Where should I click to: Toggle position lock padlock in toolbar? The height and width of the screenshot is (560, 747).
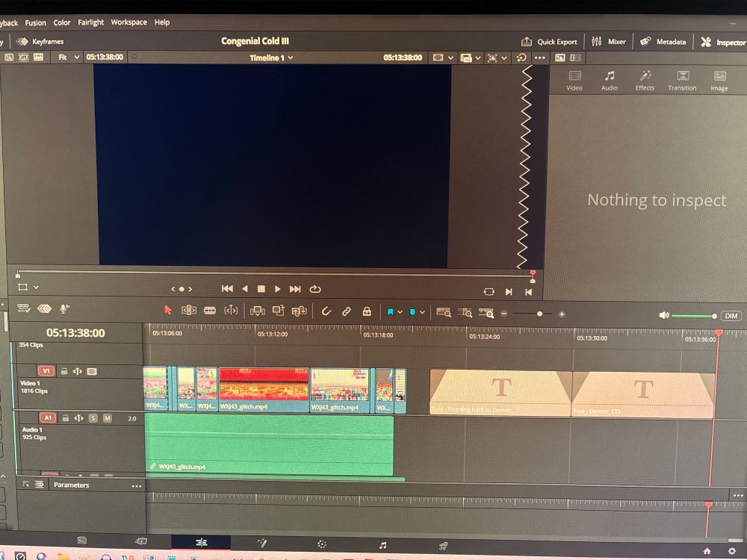[367, 311]
